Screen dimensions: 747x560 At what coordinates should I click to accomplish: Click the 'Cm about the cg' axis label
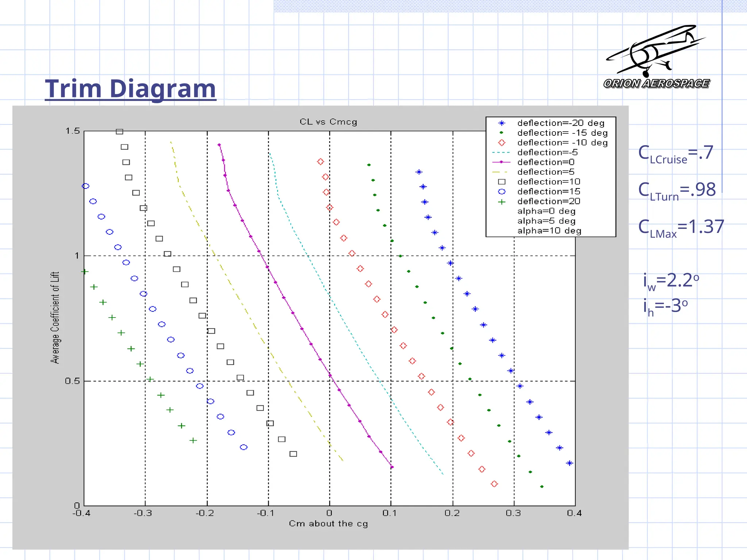point(328,524)
